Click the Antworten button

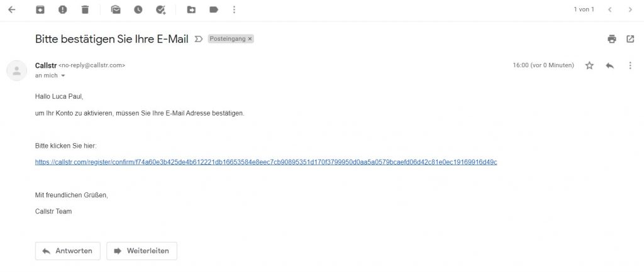67,251
